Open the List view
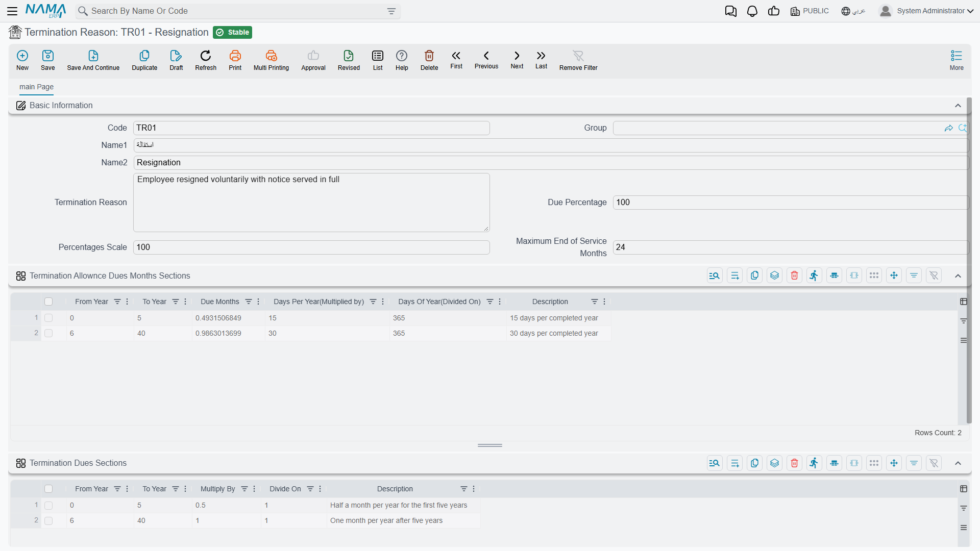The image size is (980, 551). (378, 60)
